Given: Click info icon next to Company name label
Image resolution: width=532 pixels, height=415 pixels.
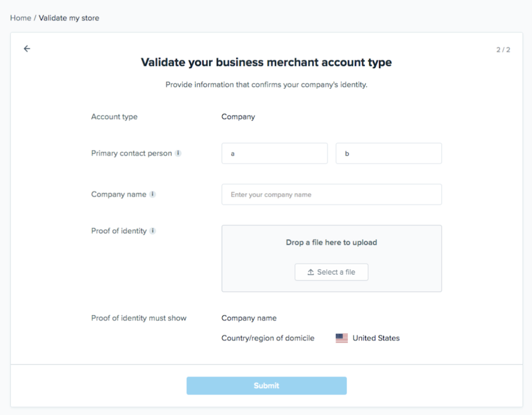Looking at the screenshot, I should click(153, 194).
